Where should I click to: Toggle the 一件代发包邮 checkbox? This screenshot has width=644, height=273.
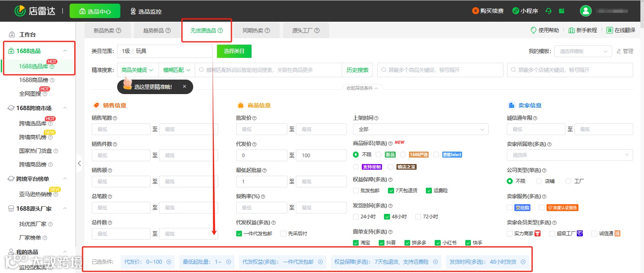pos(239,234)
